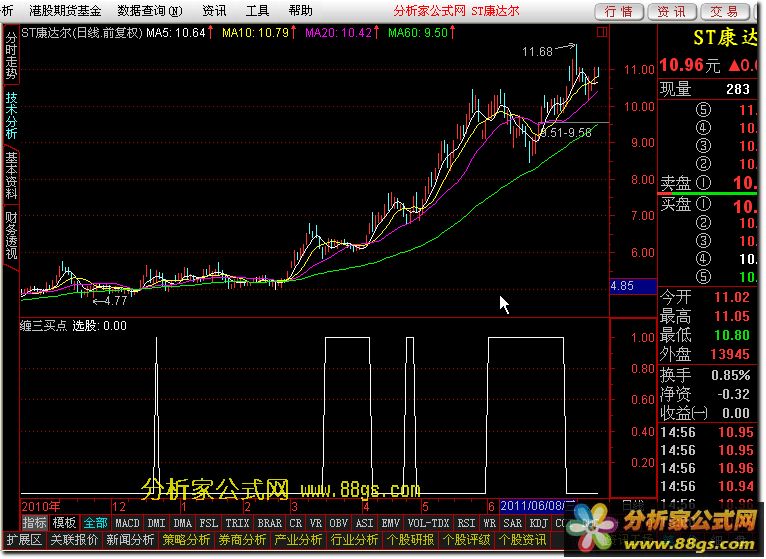Click the 行情 button at top right

(619, 12)
